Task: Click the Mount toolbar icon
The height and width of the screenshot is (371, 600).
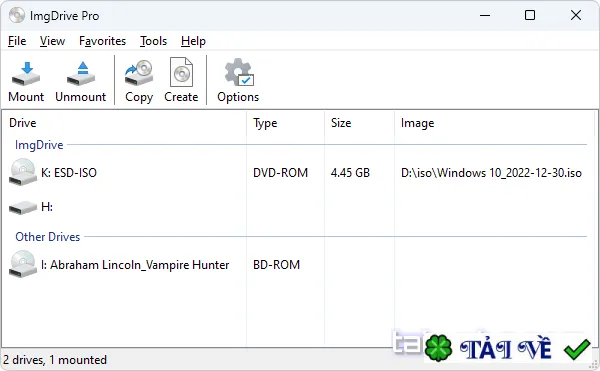Action: 26,74
